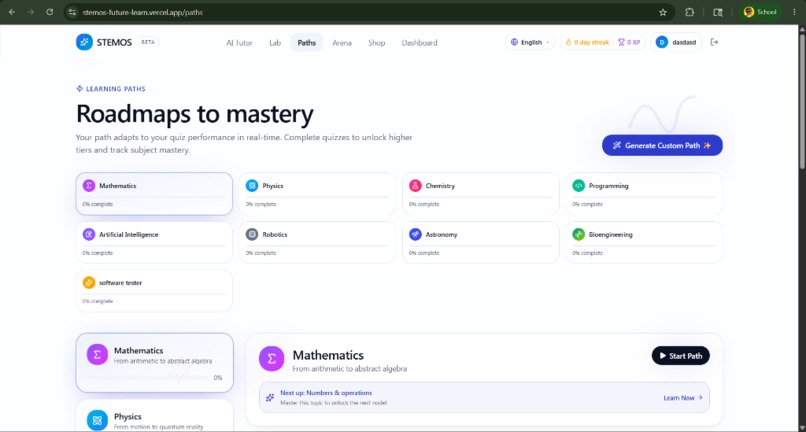Click the 0 XP text
806x432 pixels.
coord(634,42)
